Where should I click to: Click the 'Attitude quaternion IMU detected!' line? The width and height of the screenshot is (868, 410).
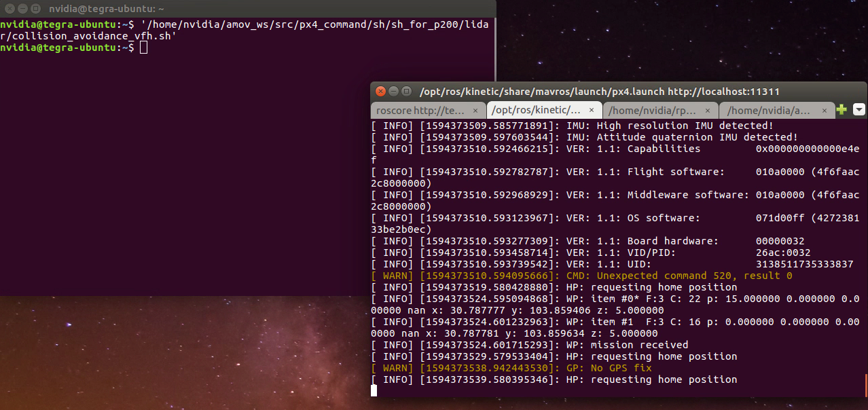584,137
